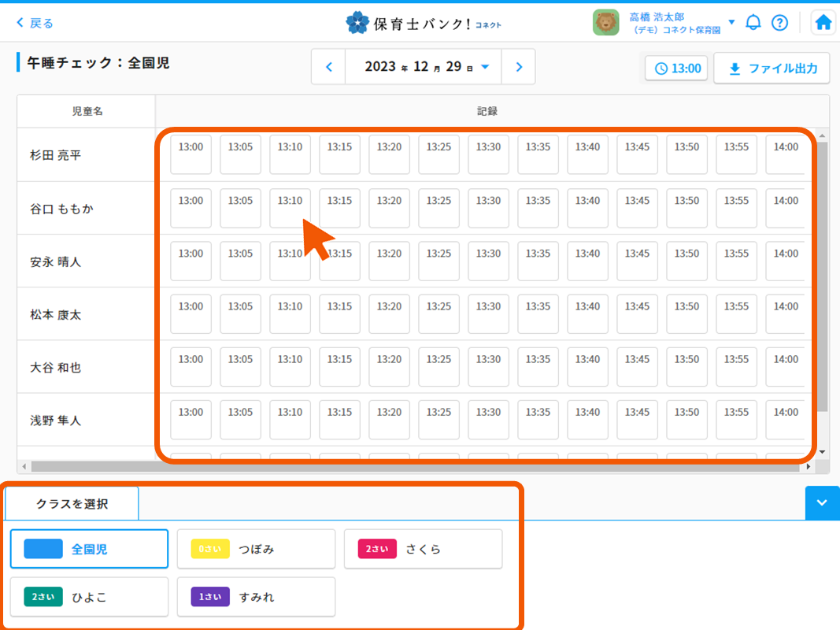Click the 保育士バンク flower logo
Image resolution: width=840 pixels, height=630 pixels.
tap(357, 23)
